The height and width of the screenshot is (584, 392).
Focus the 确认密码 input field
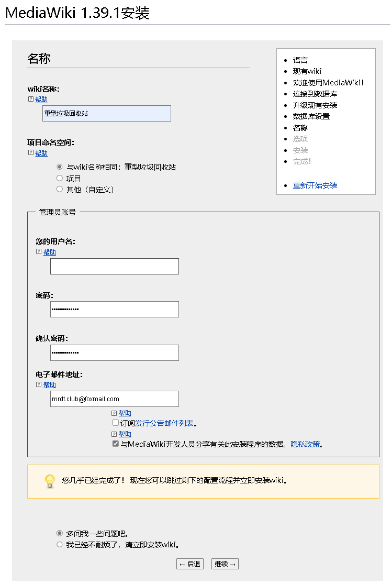[x=115, y=352]
